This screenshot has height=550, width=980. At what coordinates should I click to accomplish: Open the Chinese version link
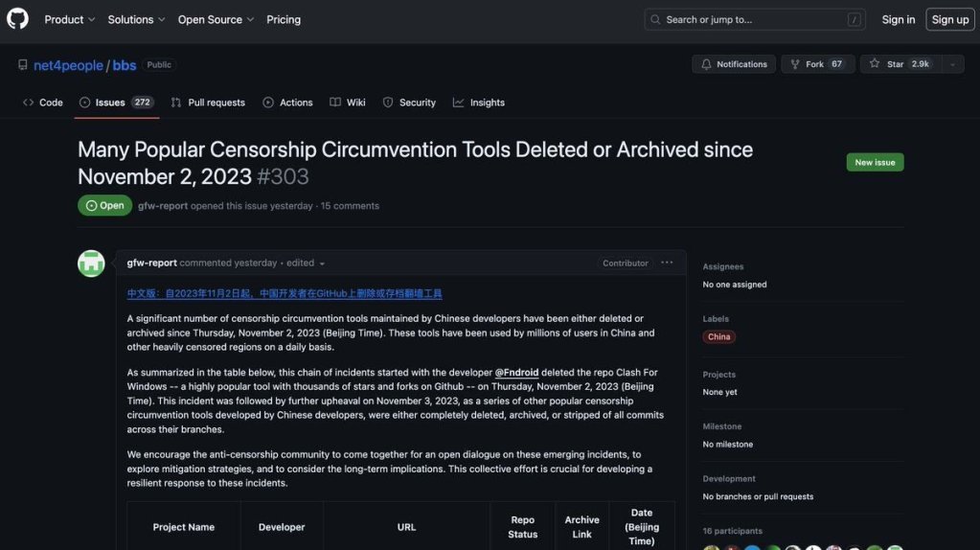(x=285, y=293)
